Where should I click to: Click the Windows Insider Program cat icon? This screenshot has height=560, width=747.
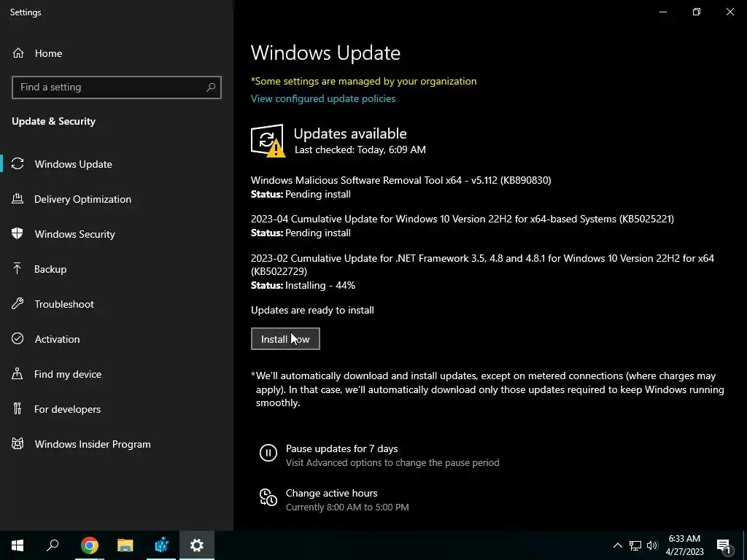pos(18,444)
